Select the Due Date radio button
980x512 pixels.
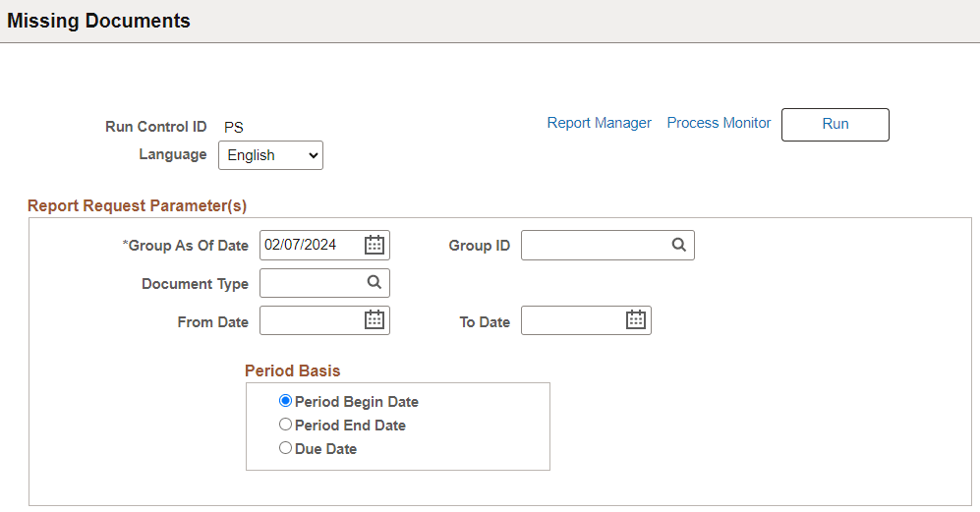(286, 448)
